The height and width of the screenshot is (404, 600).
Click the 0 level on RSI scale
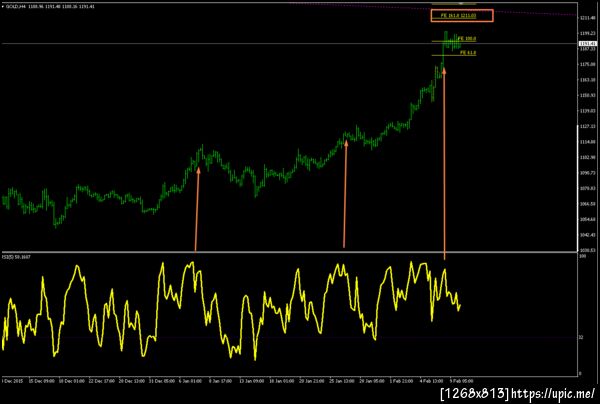[580, 373]
